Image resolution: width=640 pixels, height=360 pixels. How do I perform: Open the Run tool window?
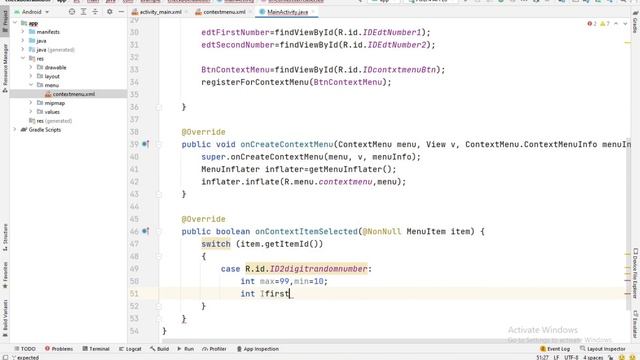(x=185, y=349)
